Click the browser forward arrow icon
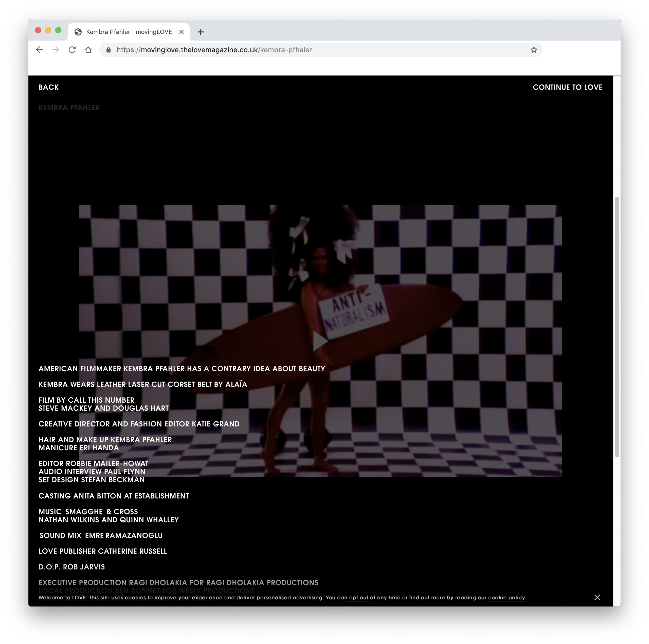The height and width of the screenshot is (644, 649). [x=56, y=50]
